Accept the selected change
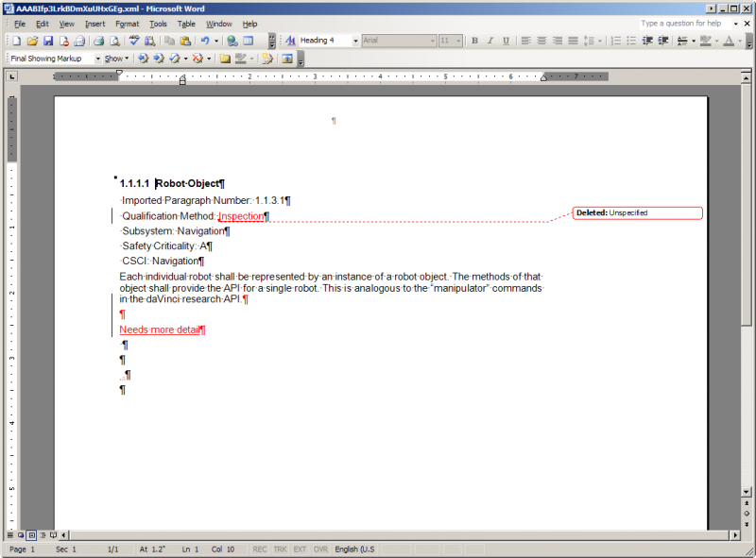756x558 pixels. (x=175, y=59)
